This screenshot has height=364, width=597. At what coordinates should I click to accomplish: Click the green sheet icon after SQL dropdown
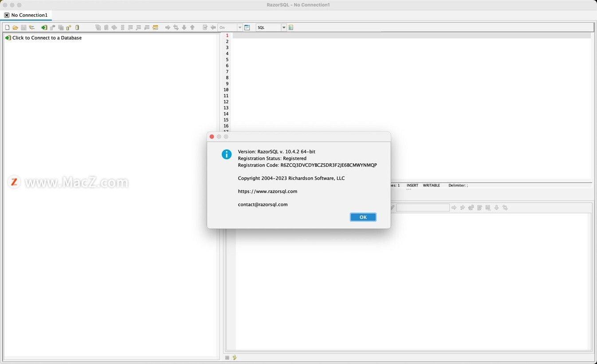(291, 27)
